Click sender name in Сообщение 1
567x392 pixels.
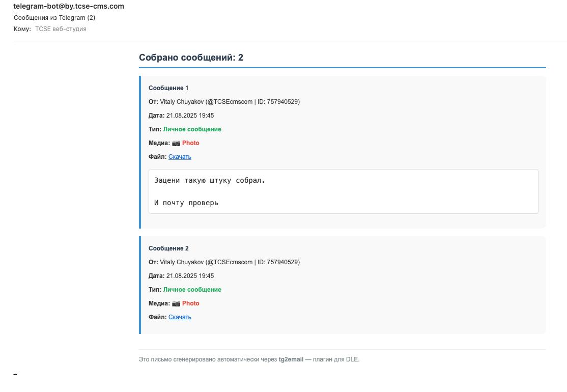182,102
